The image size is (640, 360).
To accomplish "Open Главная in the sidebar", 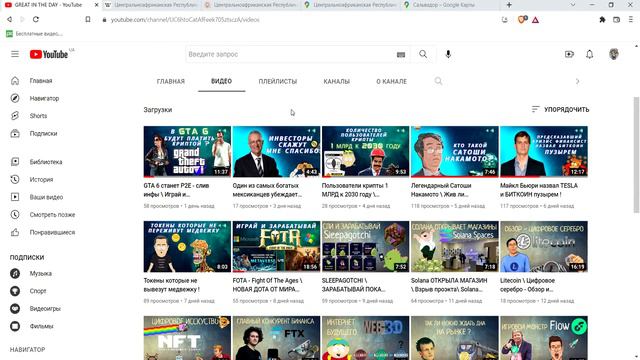I will [x=41, y=81].
